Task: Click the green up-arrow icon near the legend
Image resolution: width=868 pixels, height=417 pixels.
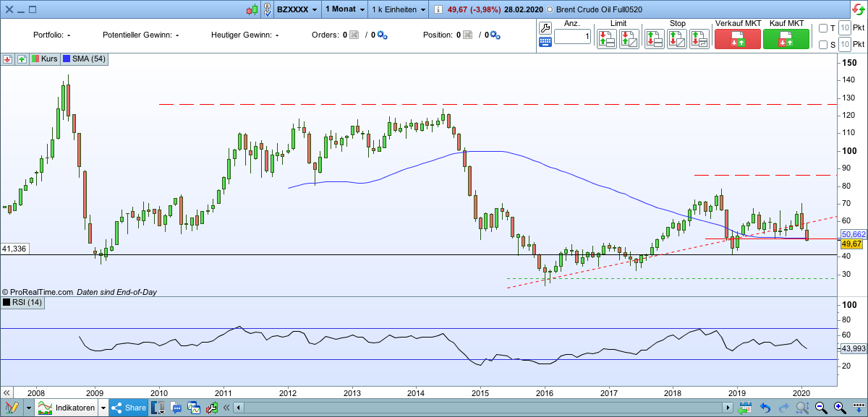Action: [x=22, y=59]
